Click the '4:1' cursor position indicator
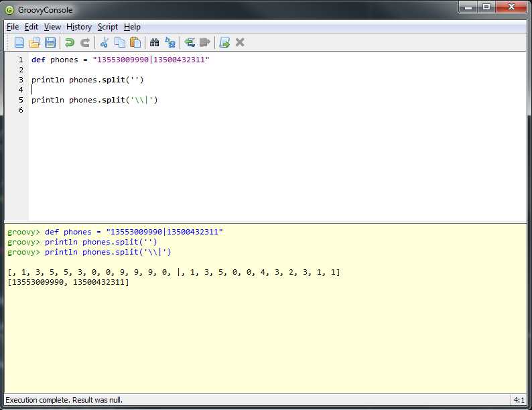 tap(519, 400)
